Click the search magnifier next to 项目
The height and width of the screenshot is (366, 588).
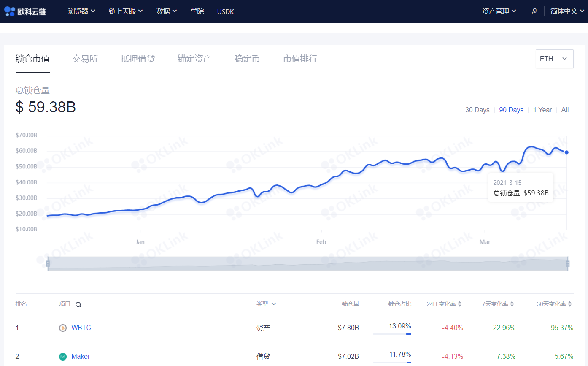point(78,304)
